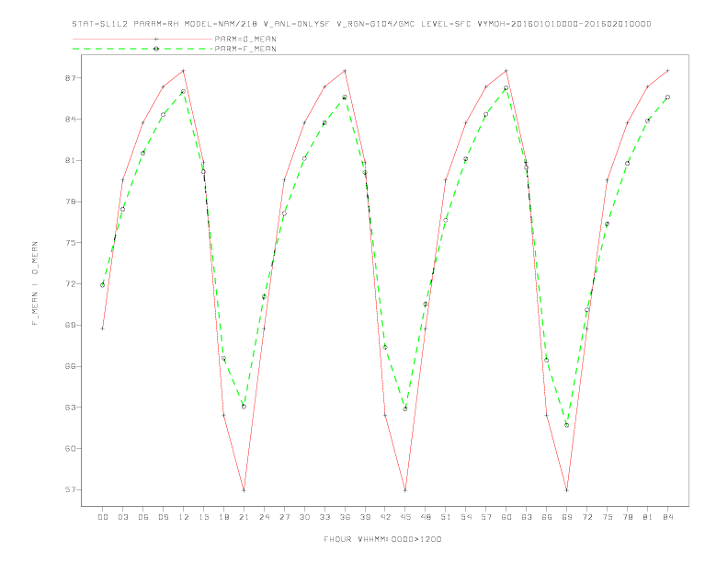This screenshot has height=563, width=728.
Task: Click y-axis tick label 84
Action: [70, 120]
